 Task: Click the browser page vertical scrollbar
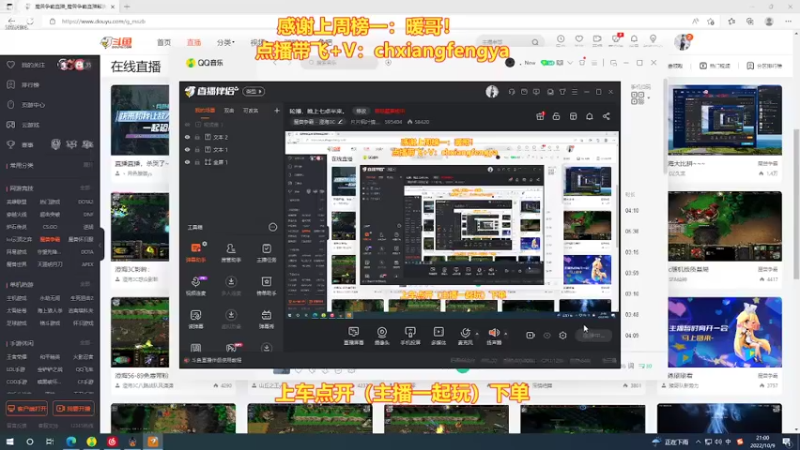pos(796,204)
